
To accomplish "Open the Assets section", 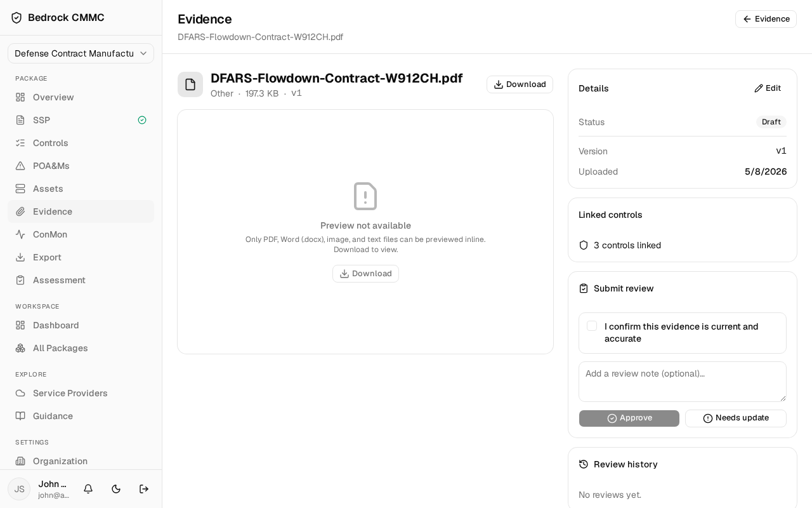I will pos(81,189).
